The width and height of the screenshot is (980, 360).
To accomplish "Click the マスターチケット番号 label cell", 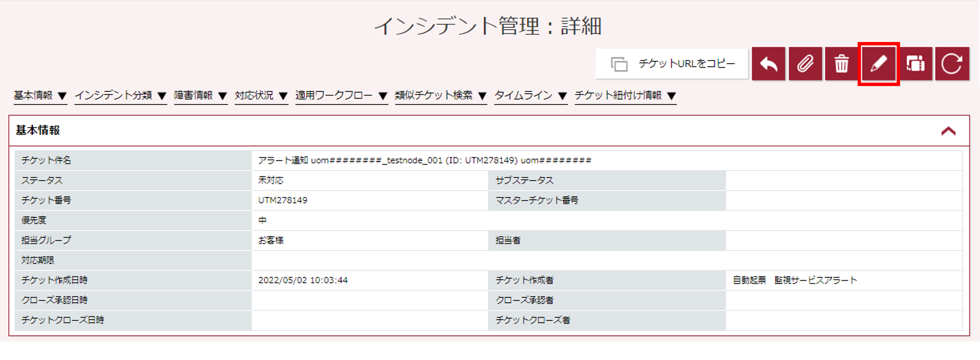I will (607, 200).
